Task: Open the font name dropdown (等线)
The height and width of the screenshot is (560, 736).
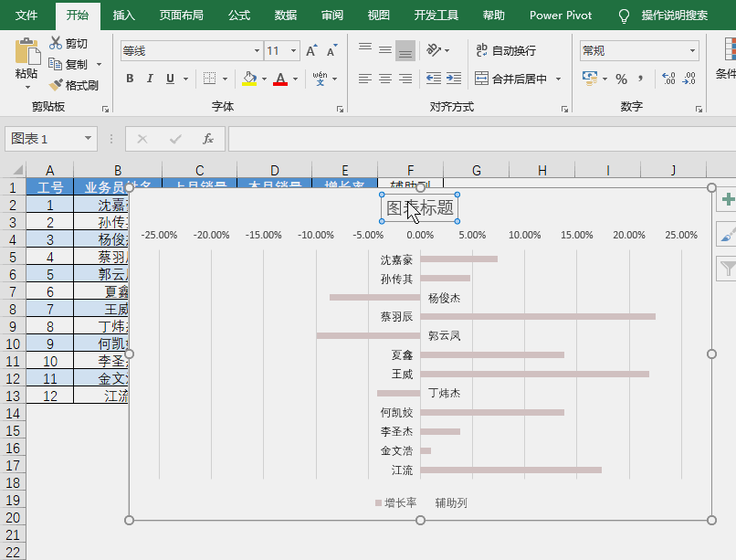Action: 257,50
